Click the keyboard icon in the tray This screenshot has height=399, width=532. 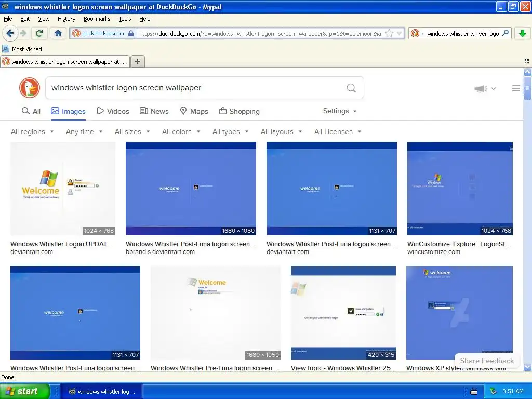click(x=474, y=392)
